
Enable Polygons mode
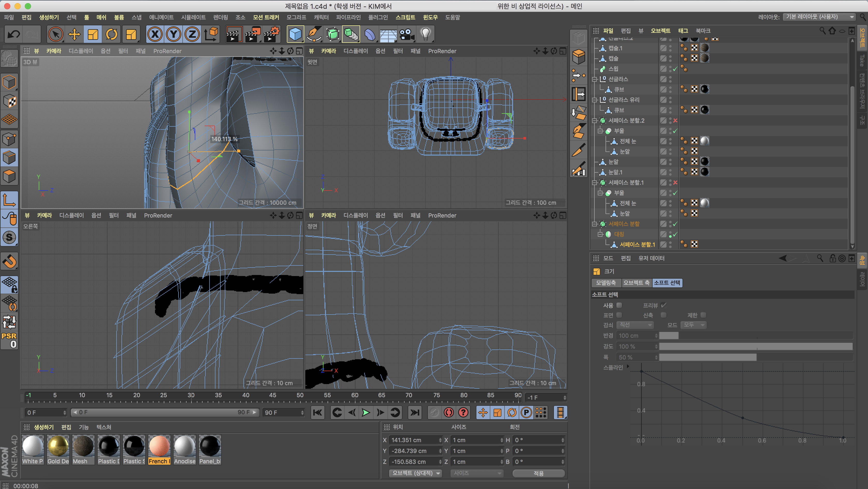(x=10, y=176)
